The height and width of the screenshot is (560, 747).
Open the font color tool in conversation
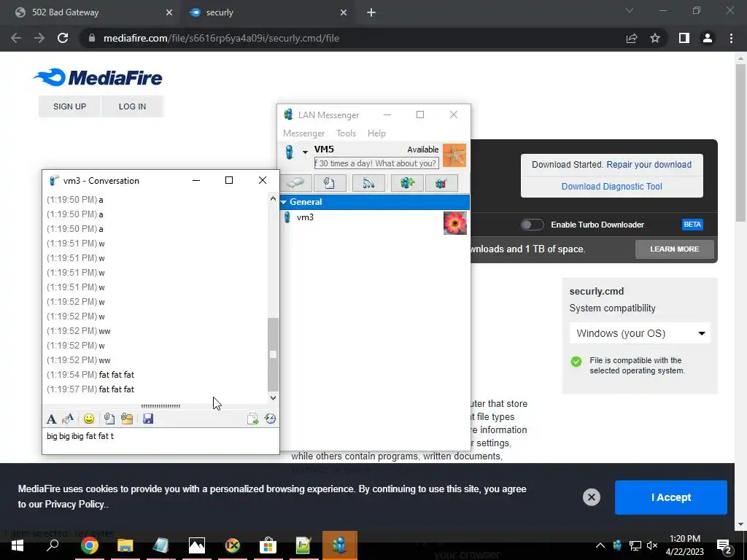[68, 419]
